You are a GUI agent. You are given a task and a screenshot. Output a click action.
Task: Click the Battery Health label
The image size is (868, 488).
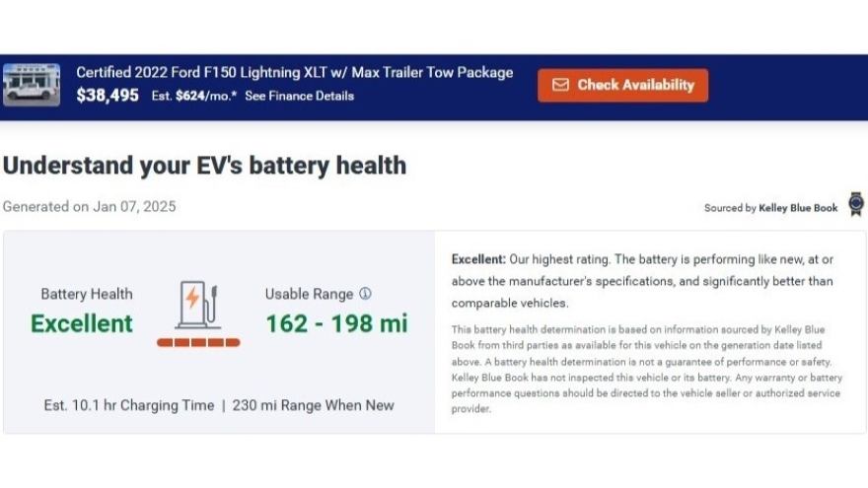click(87, 294)
